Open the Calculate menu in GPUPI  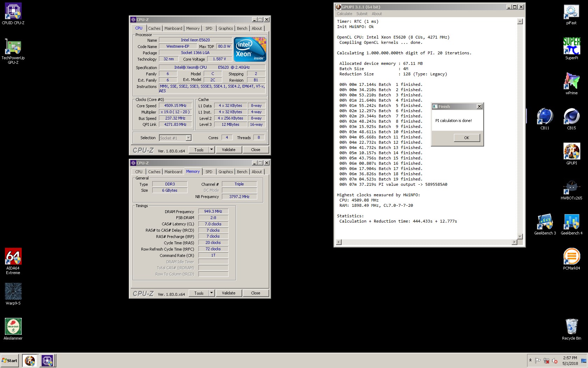pos(344,14)
